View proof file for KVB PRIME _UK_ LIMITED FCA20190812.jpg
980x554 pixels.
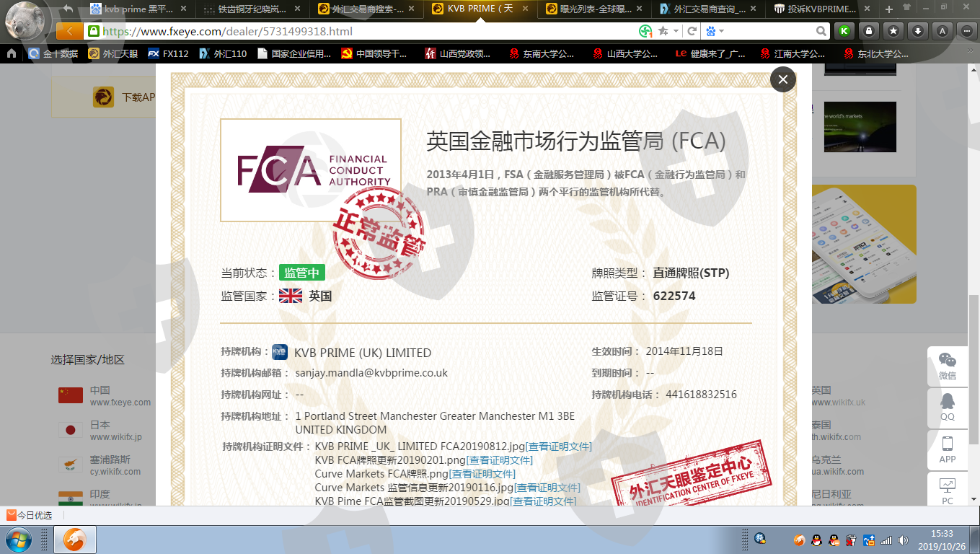click(558, 447)
